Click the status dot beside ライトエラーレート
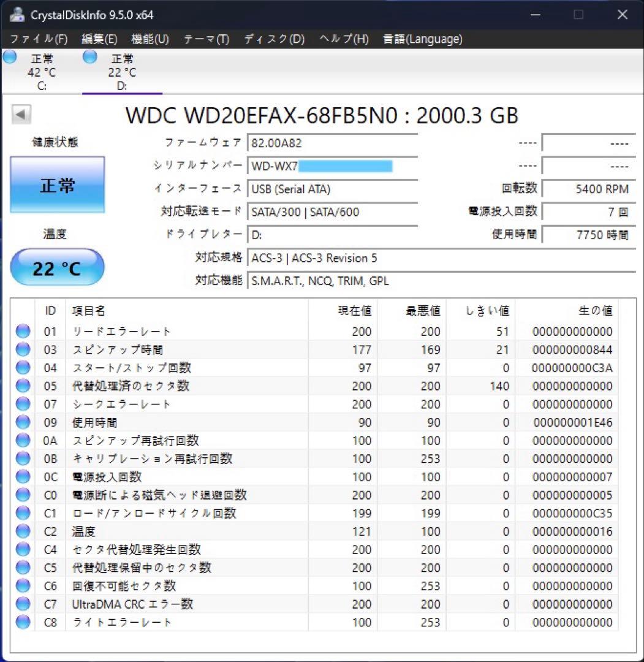The image size is (644, 662). [x=22, y=622]
